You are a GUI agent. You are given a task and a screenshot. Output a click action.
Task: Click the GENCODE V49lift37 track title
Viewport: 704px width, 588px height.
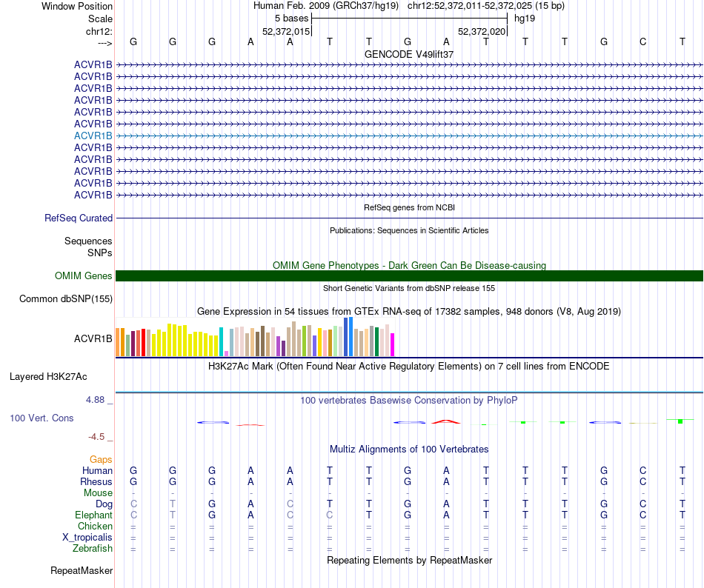409,54
